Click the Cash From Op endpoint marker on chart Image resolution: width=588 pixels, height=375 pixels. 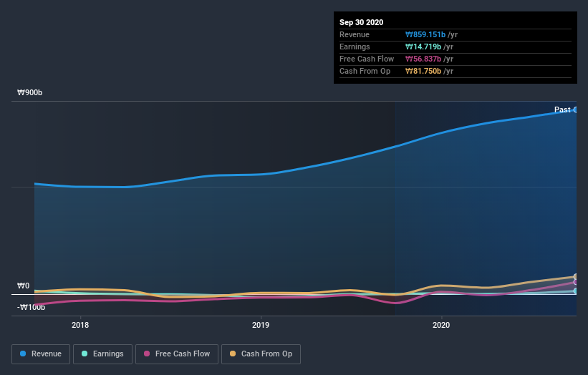point(576,277)
